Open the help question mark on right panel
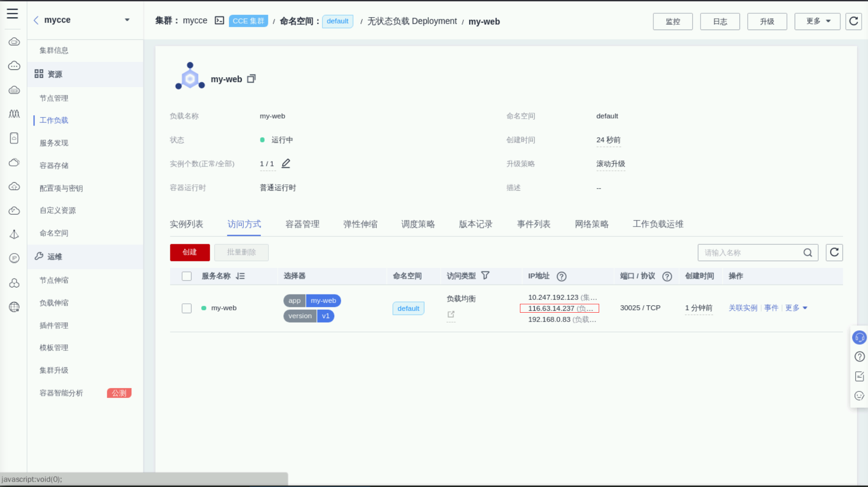 860,357
